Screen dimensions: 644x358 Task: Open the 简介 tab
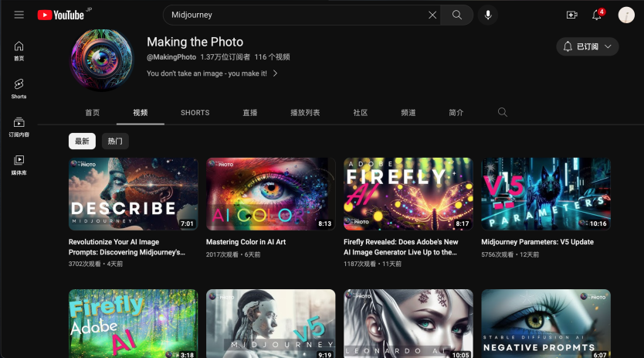456,113
